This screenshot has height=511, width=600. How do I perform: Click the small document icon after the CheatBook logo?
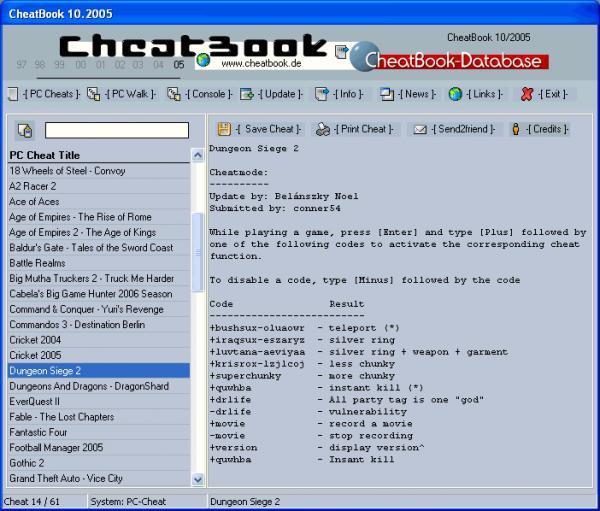point(341,51)
